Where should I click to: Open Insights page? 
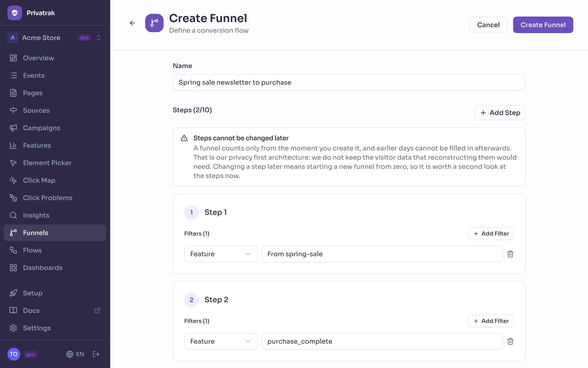point(55,216)
